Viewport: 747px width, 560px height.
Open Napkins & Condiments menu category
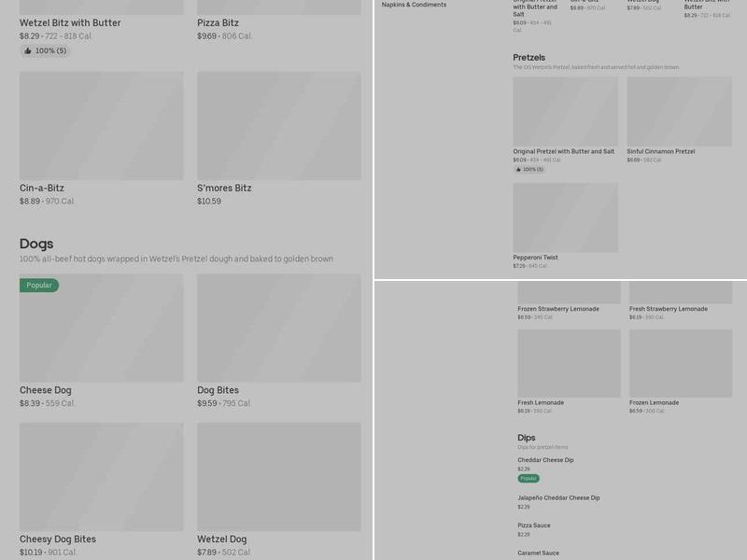coord(414,5)
